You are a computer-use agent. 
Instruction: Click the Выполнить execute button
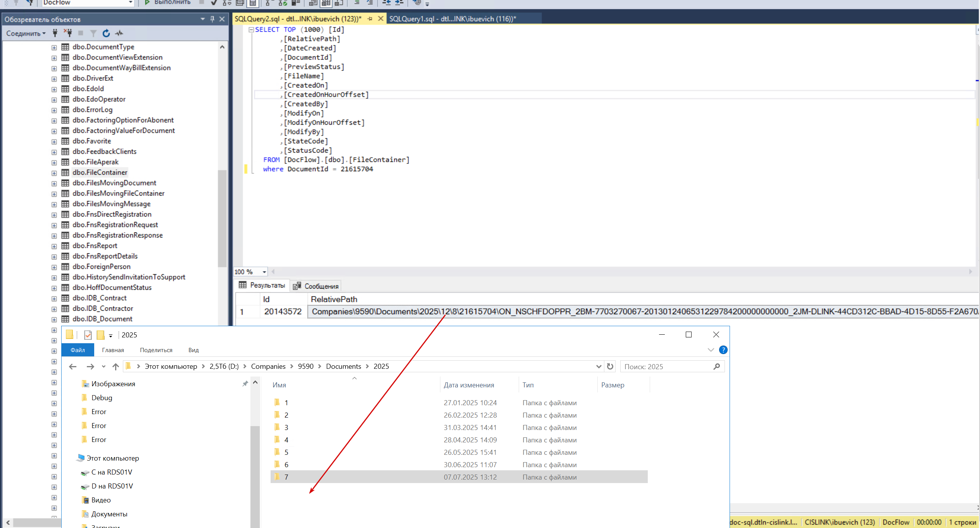click(168, 3)
